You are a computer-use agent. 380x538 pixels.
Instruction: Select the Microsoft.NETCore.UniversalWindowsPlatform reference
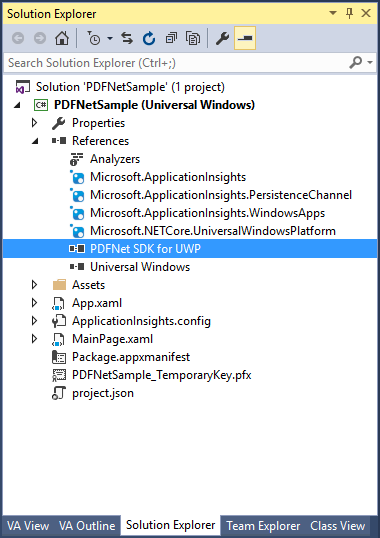pyautogui.click(x=213, y=231)
